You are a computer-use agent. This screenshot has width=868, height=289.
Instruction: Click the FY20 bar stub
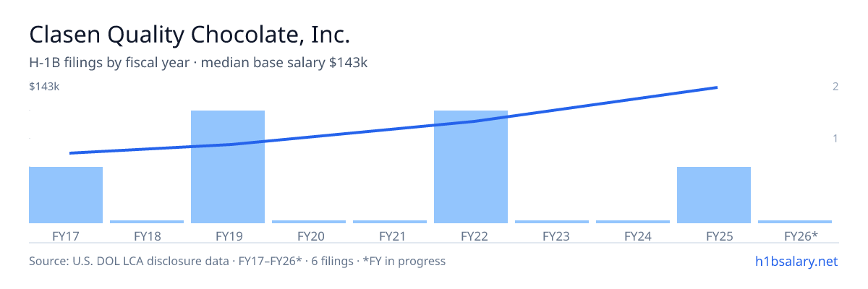(x=309, y=222)
